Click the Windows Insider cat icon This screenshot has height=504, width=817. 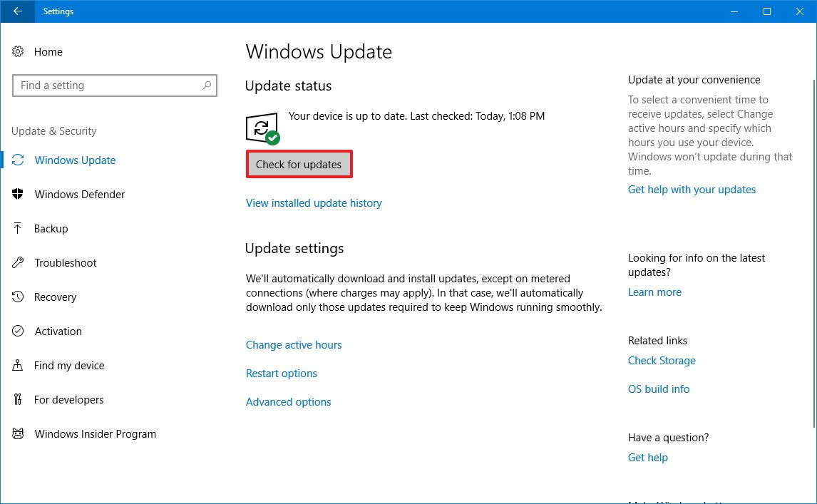point(18,433)
